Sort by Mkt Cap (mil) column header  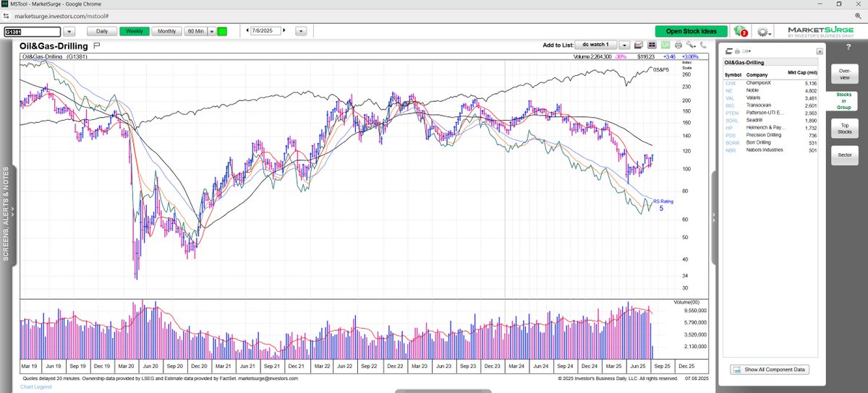coord(801,73)
